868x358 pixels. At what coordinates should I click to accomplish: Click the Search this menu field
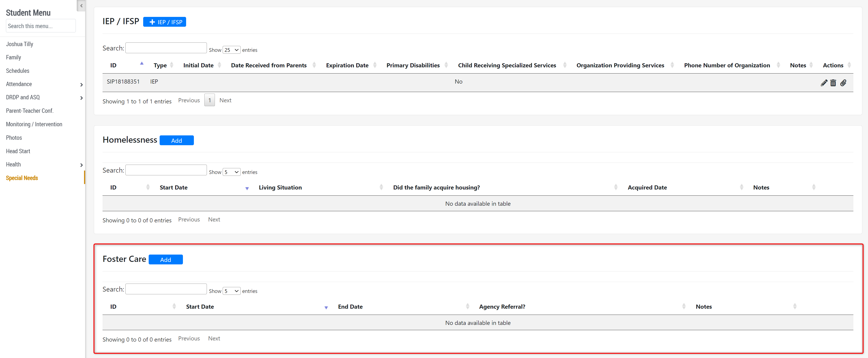[x=41, y=26]
